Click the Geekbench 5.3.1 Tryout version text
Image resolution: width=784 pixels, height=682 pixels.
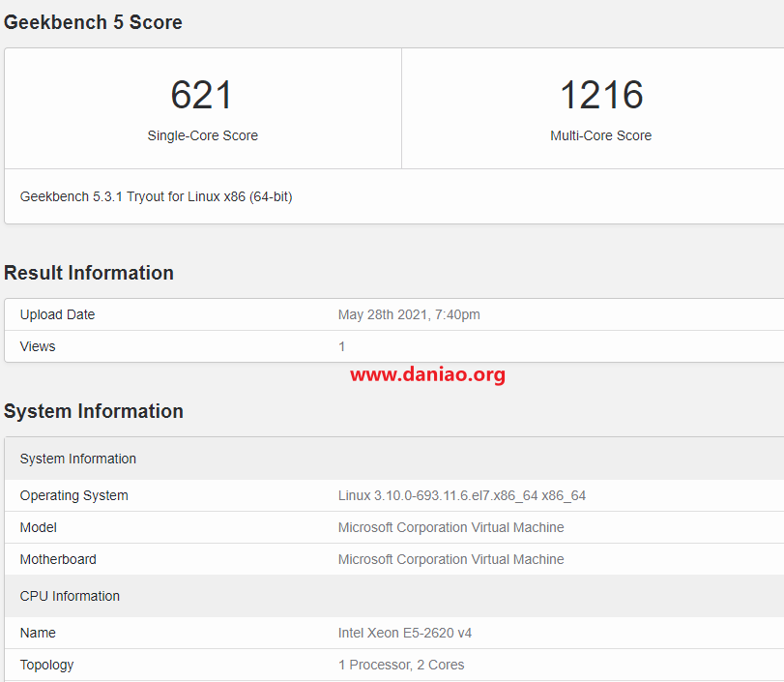coord(156,196)
